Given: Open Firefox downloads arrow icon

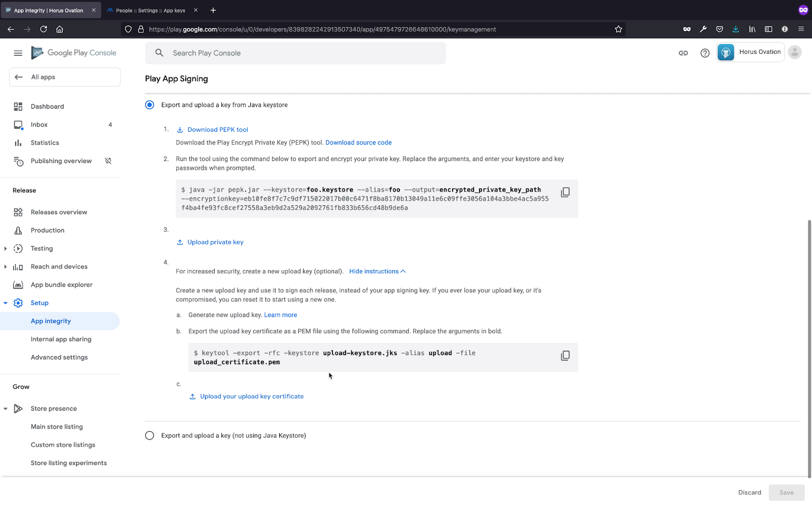Looking at the screenshot, I should pyautogui.click(x=735, y=29).
